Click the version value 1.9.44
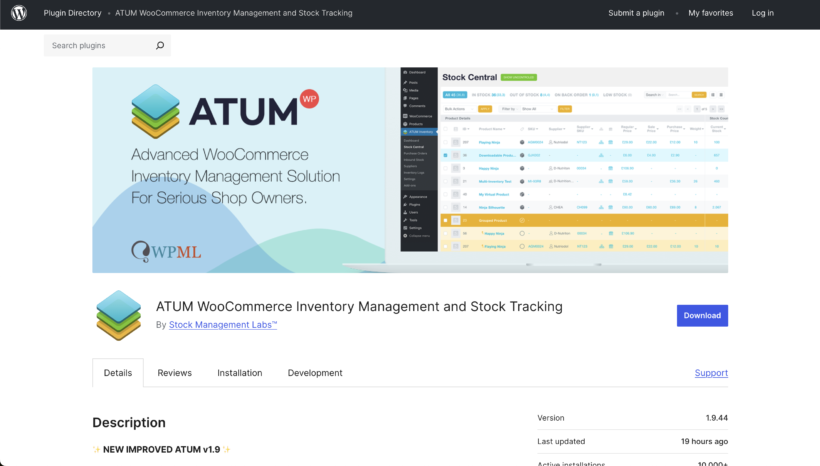820x466 pixels. [716, 418]
